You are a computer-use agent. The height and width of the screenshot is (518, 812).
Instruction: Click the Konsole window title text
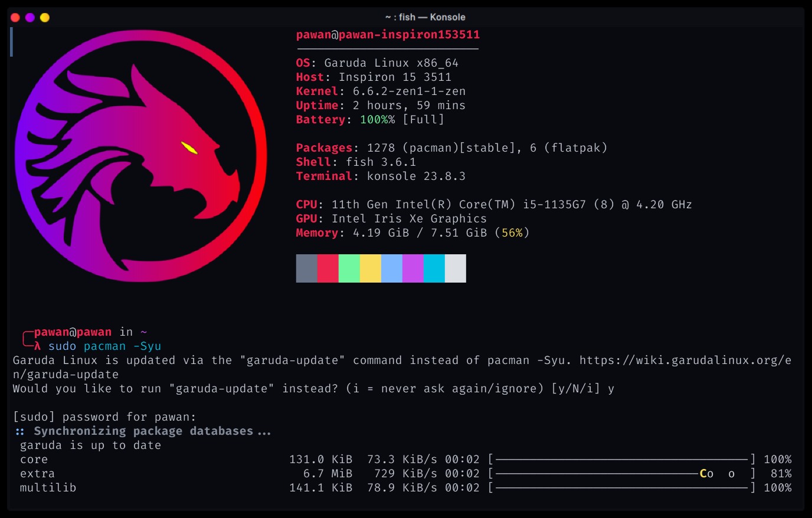tap(425, 17)
